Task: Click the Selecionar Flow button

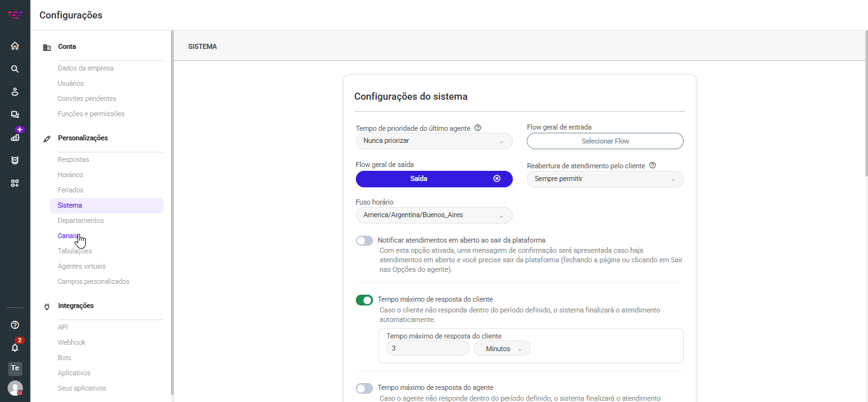Action: 605,141
